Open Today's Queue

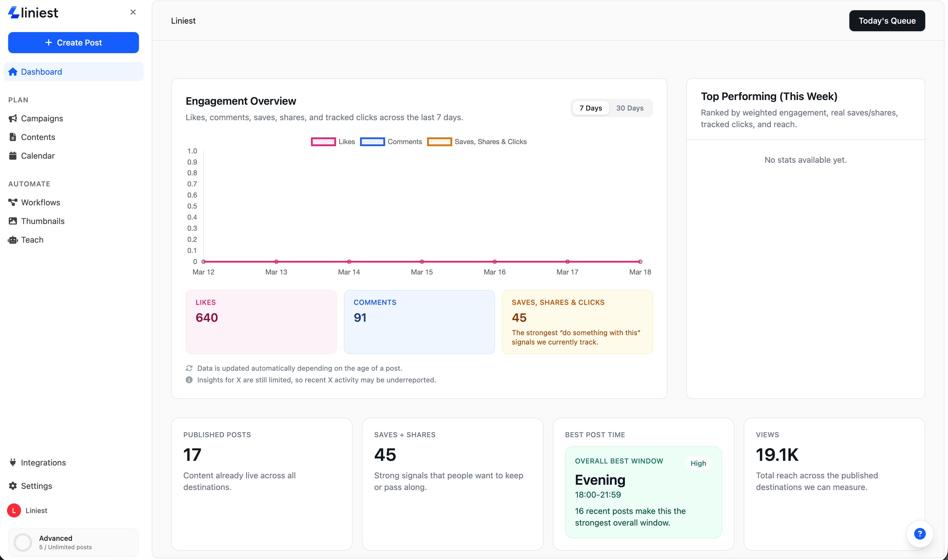pyautogui.click(x=886, y=21)
